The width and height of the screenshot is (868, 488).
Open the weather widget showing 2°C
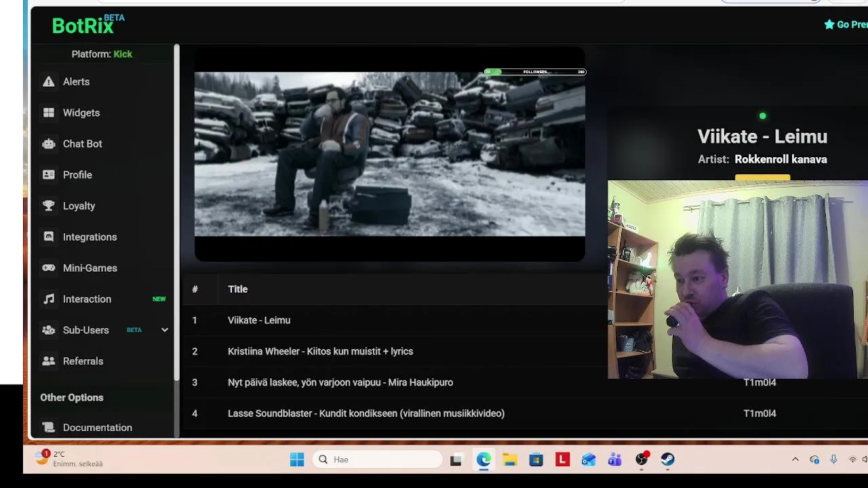pyautogui.click(x=69, y=459)
